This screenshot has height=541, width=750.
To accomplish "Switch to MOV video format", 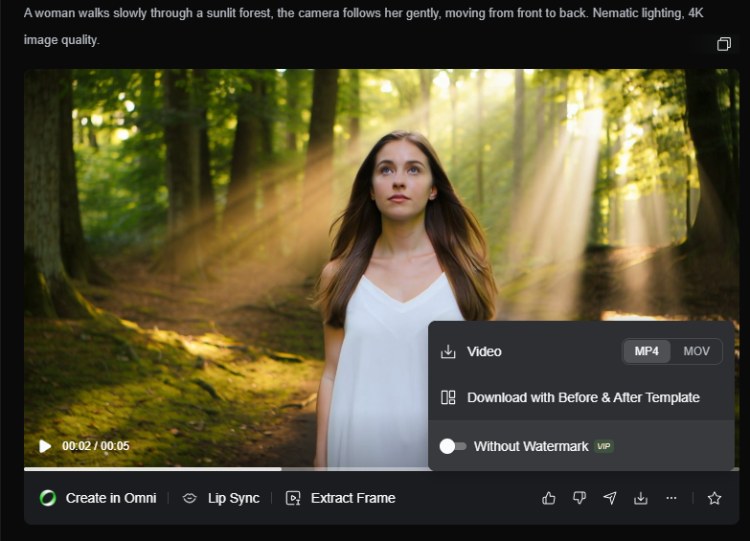I will click(x=696, y=351).
